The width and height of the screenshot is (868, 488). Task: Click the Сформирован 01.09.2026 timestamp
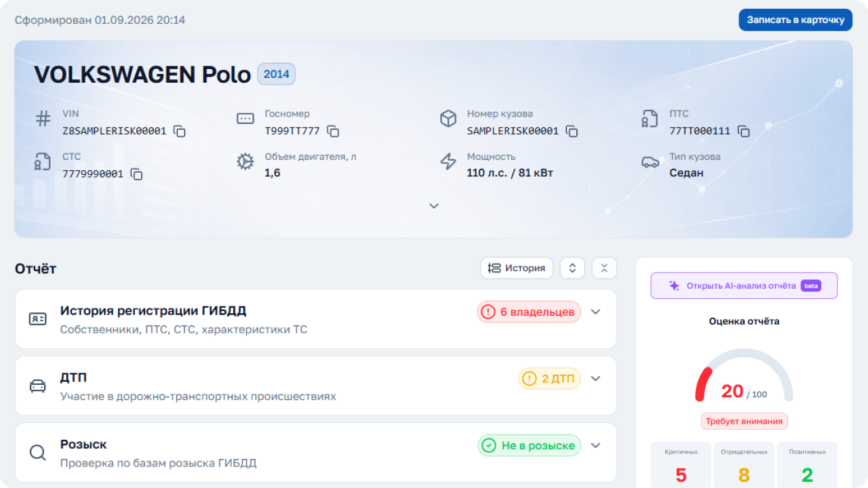100,20
